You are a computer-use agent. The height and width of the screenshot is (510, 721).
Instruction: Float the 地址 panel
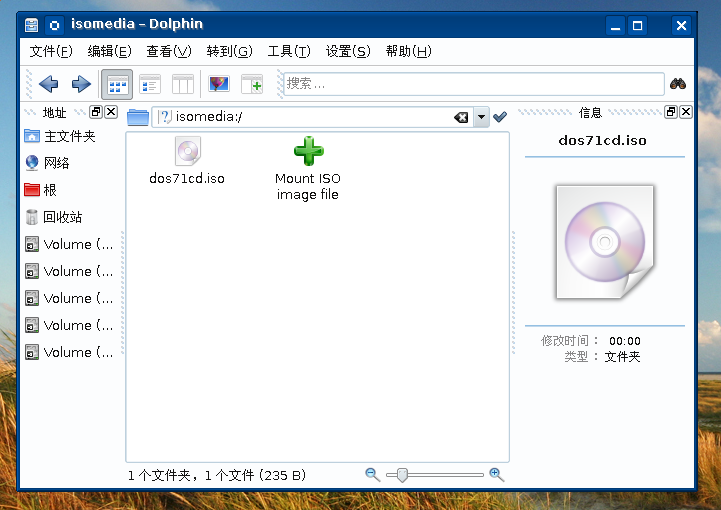[96, 112]
